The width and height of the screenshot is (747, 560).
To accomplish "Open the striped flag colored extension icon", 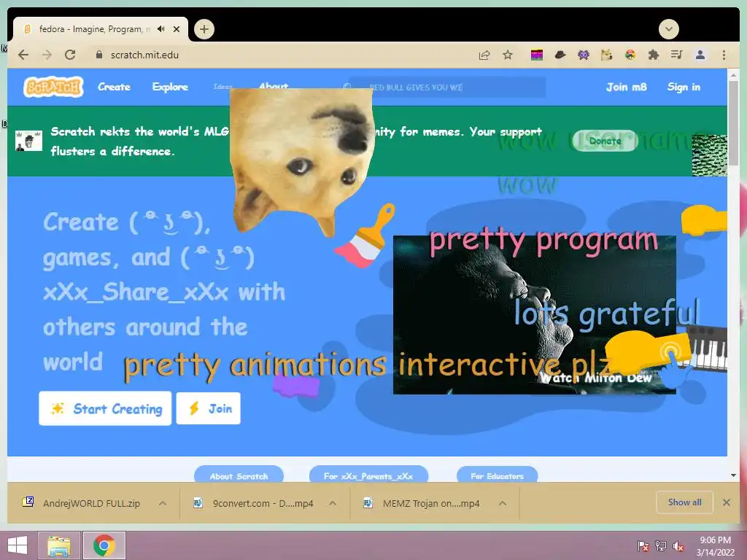I will 537,55.
